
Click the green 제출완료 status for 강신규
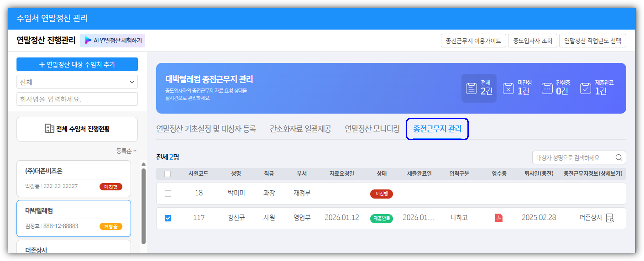click(x=381, y=218)
